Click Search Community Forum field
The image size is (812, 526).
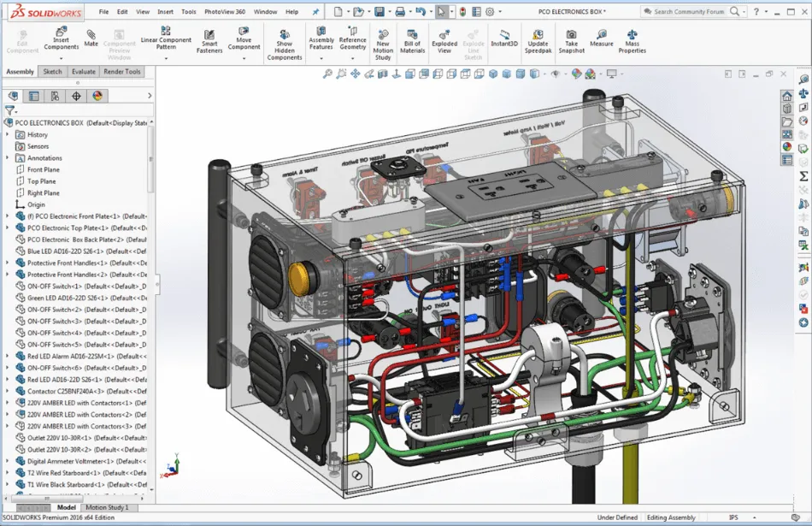coord(689,11)
